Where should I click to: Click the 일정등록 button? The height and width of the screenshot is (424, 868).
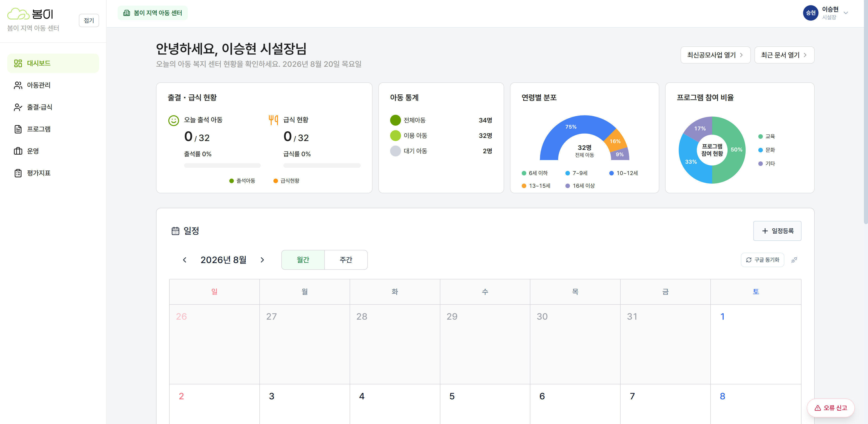777,231
